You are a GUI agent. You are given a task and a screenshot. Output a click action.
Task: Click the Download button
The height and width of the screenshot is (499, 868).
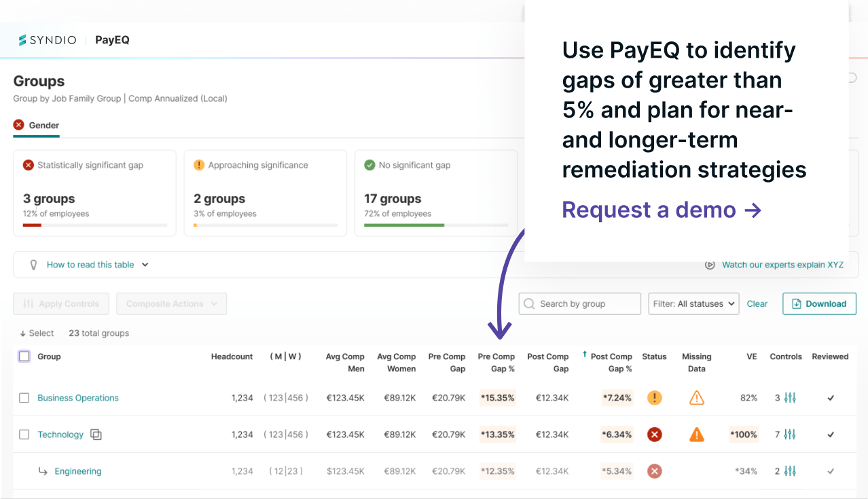[x=820, y=304]
